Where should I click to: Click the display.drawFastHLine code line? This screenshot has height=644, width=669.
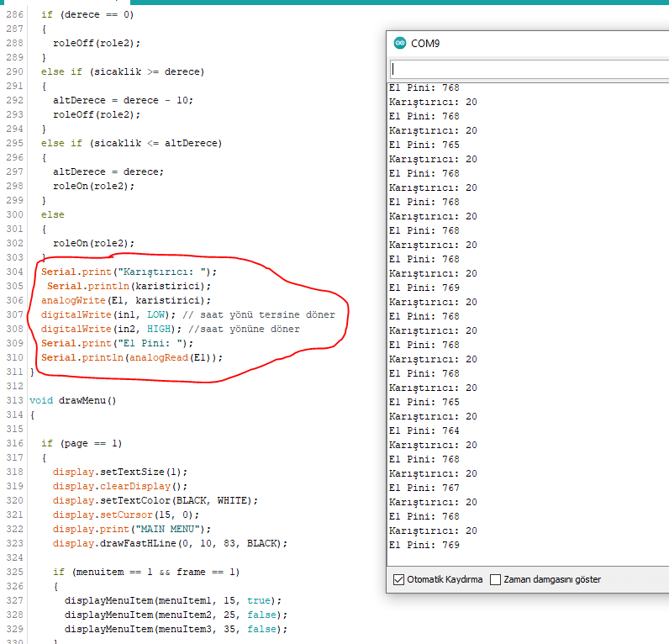170,543
